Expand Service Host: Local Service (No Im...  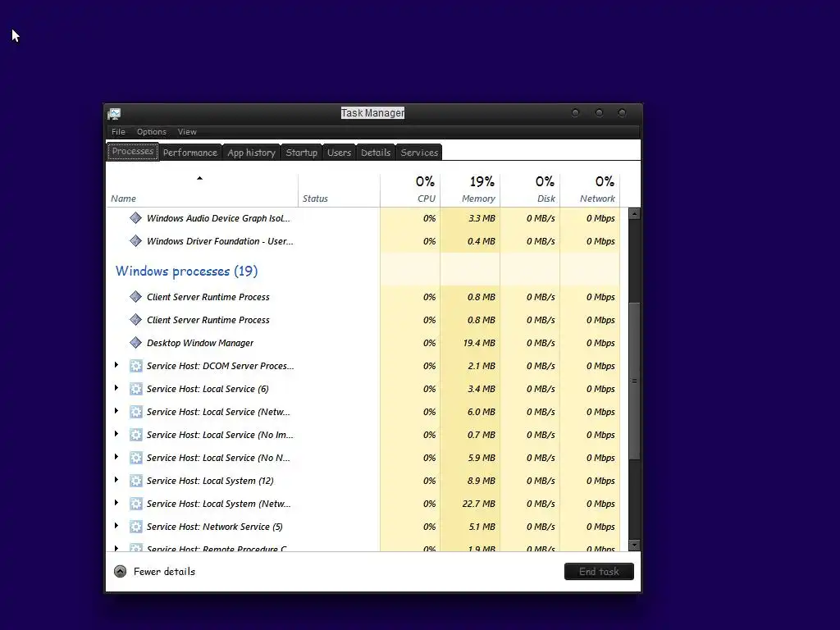pos(116,434)
